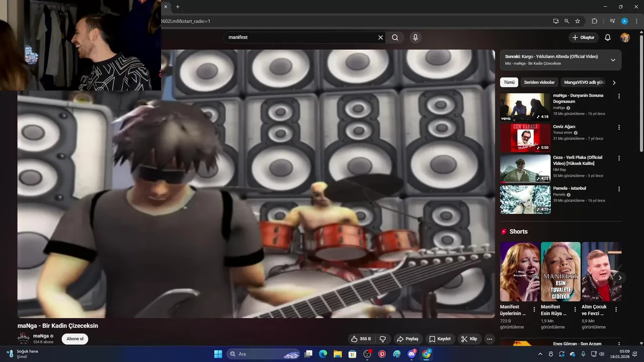Viewport: 644px width, 362px height.
Task: Install app icon in the address bar
Action: coord(555,21)
